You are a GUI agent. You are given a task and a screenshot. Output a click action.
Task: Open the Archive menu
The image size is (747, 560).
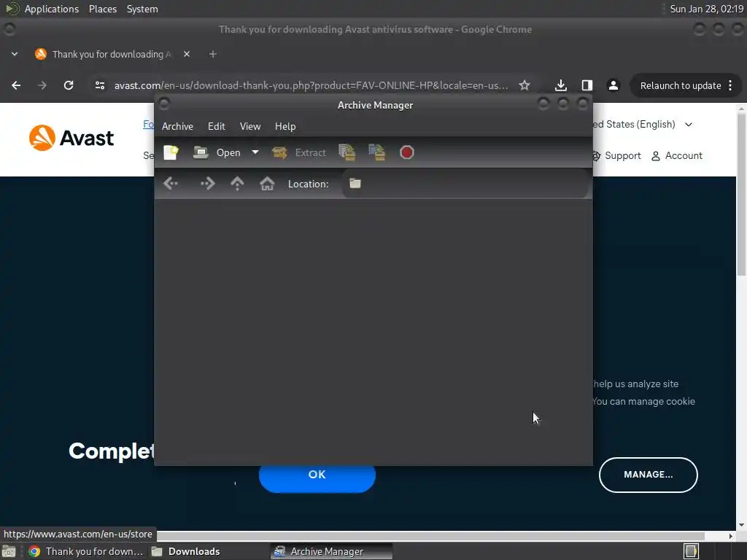coord(177,126)
